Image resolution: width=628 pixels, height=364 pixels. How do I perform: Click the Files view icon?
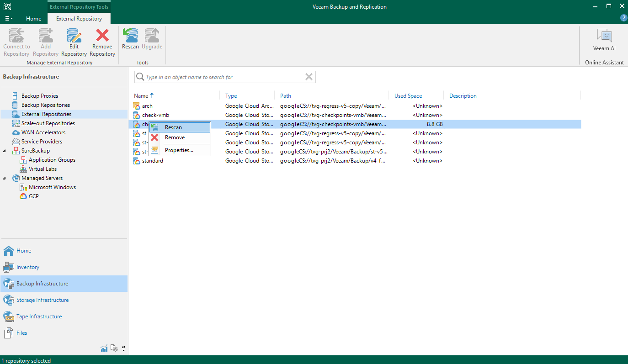point(9,333)
